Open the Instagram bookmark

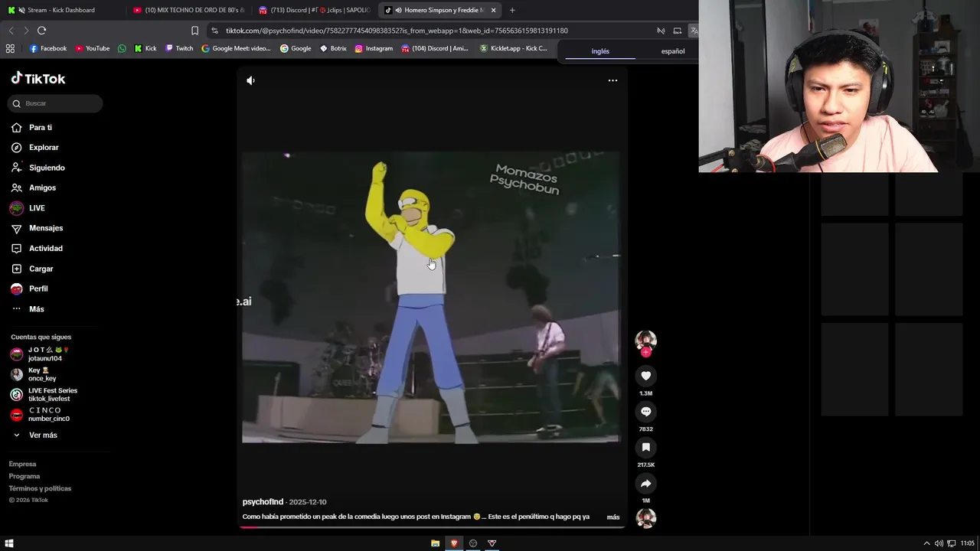374,48
